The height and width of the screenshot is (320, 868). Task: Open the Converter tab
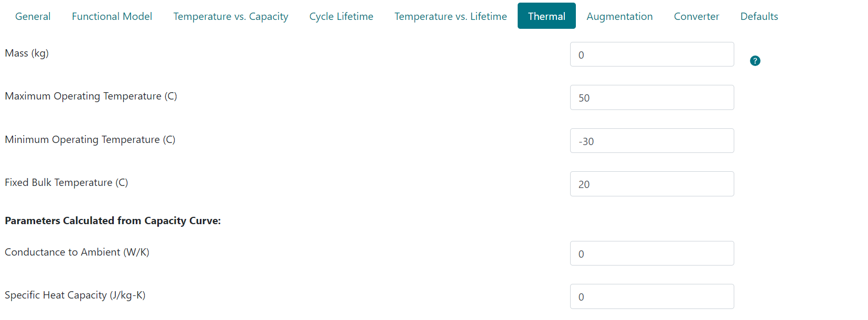696,16
